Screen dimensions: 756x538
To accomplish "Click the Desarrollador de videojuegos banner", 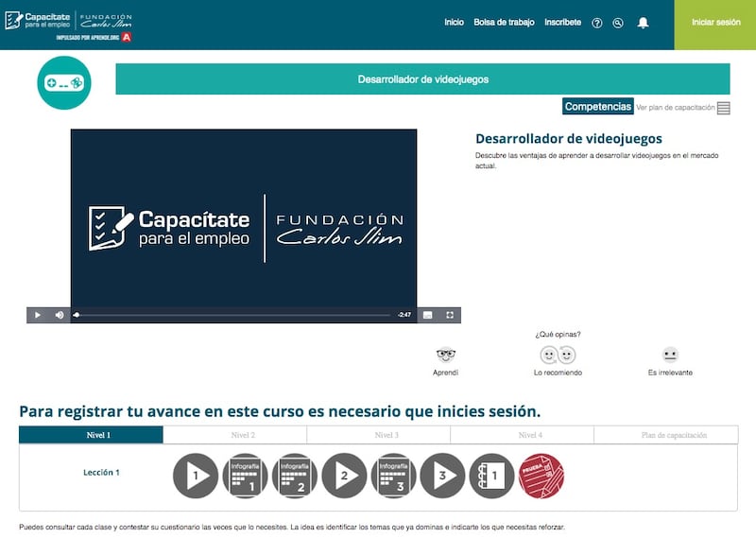I will point(422,79).
